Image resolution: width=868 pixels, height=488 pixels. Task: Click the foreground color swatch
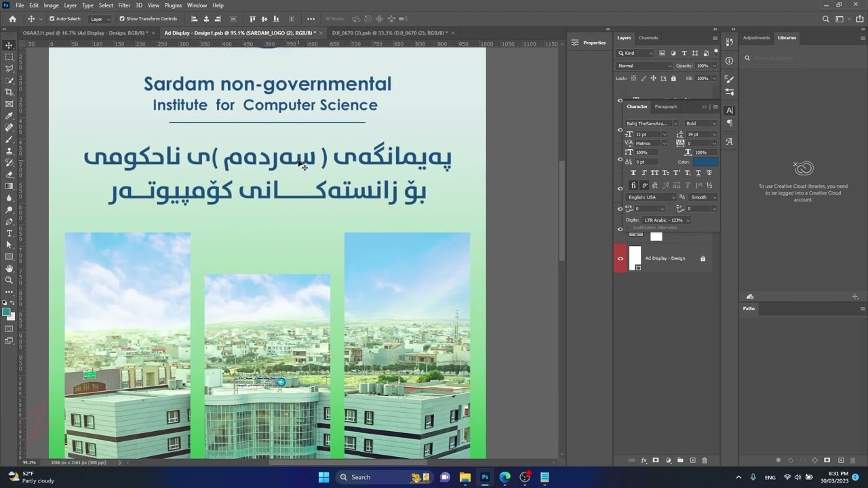6,312
